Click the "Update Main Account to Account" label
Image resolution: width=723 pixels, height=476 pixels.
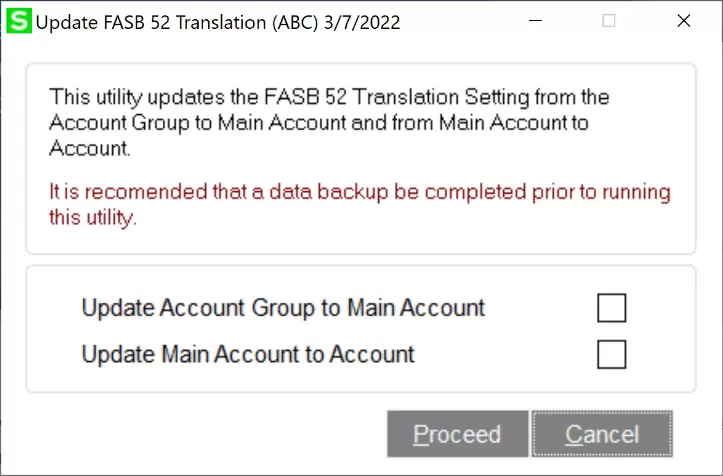pos(248,353)
